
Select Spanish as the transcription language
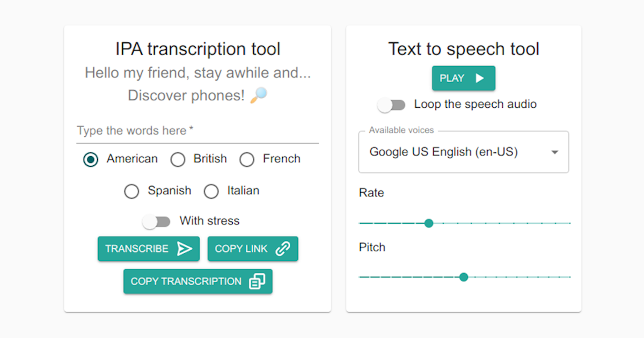[131, 191]
